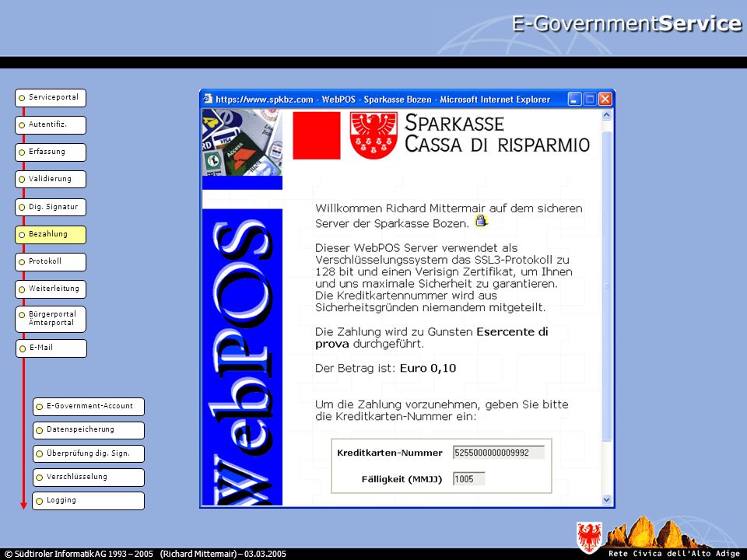Click the E-Mail step button
Image resolution: width=747 pixels, height=560 pixels.
pos(51,348)
